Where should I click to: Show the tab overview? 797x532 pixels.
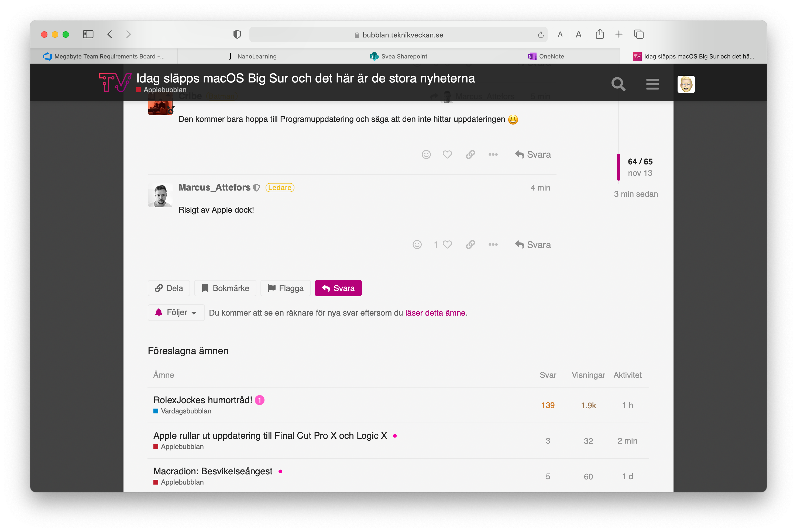pyautogui.click(x=639, y=34)
